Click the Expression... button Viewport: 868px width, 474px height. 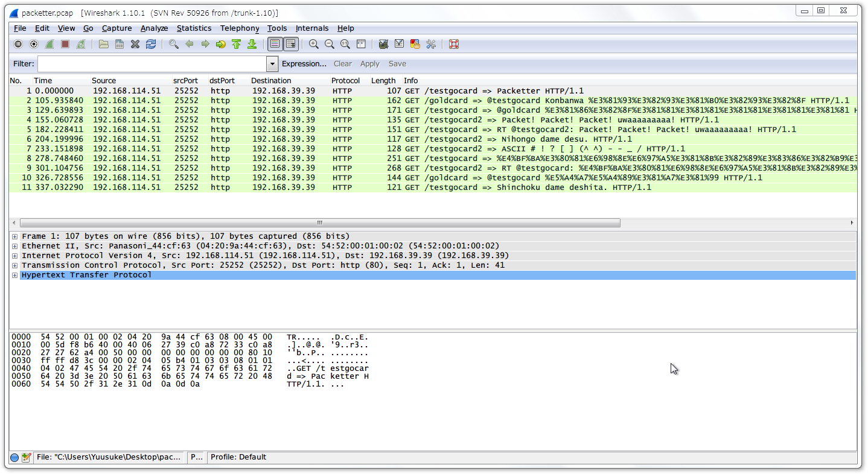[304, 64]
